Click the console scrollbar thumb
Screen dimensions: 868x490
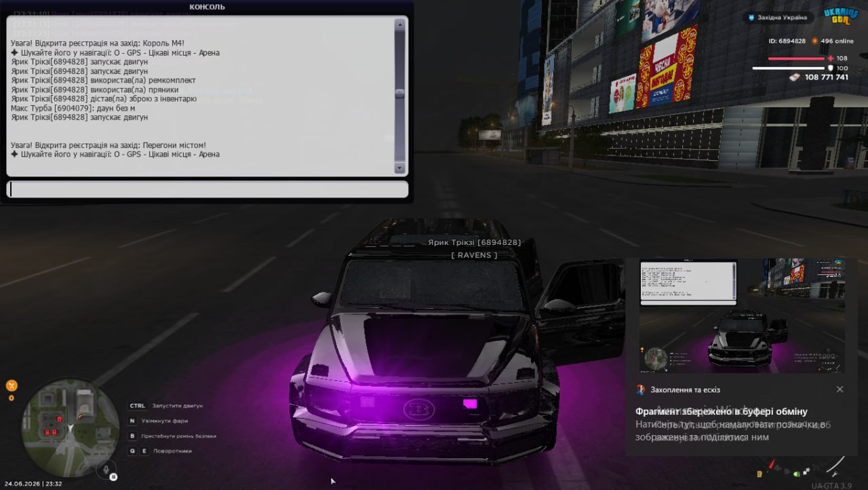399,94
